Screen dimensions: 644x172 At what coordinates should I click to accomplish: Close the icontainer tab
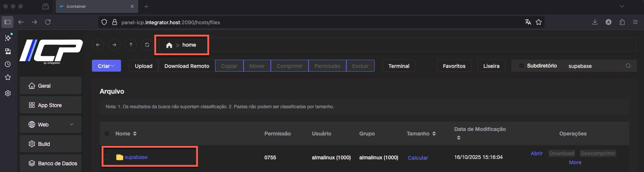point(132,6)
